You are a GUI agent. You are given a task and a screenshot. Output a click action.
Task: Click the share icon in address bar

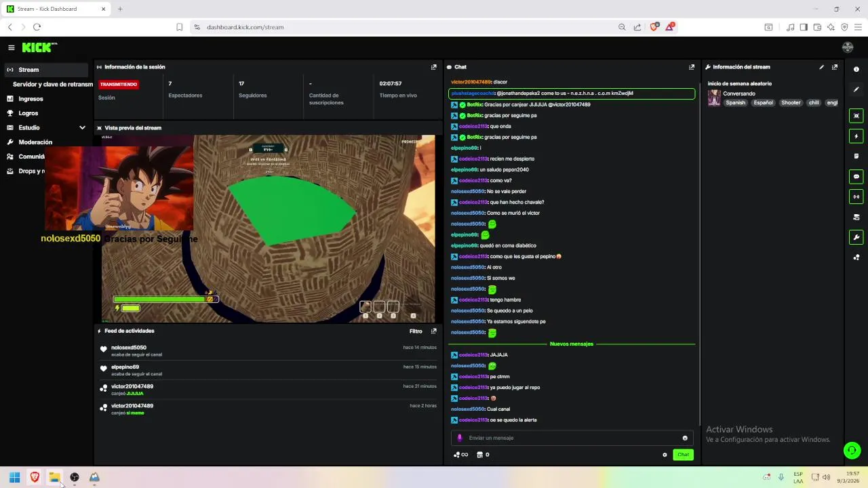637,27
